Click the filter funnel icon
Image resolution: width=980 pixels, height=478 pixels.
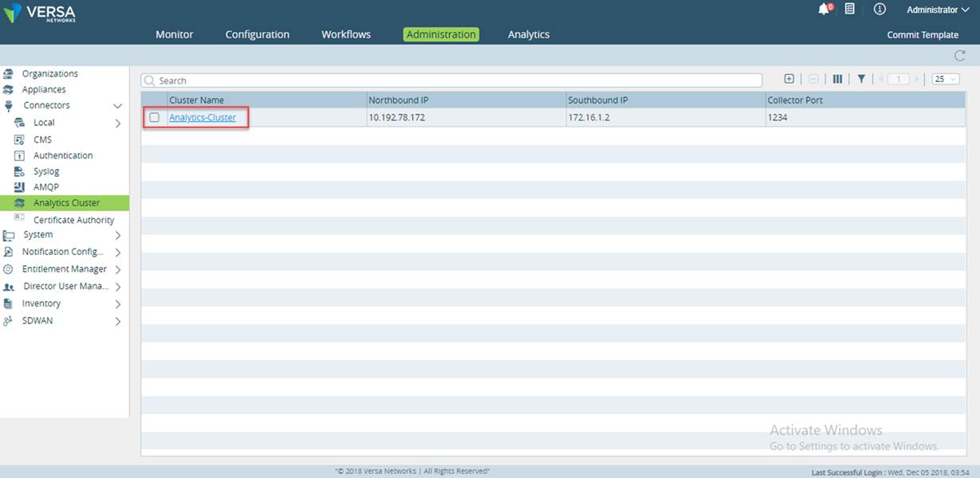pos(861,79)
